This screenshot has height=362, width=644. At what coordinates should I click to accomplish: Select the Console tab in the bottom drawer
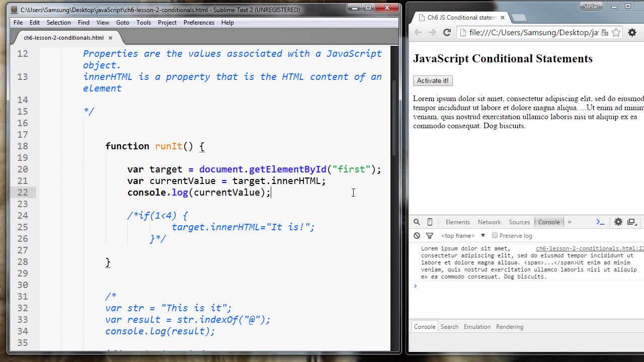point(425,326)
